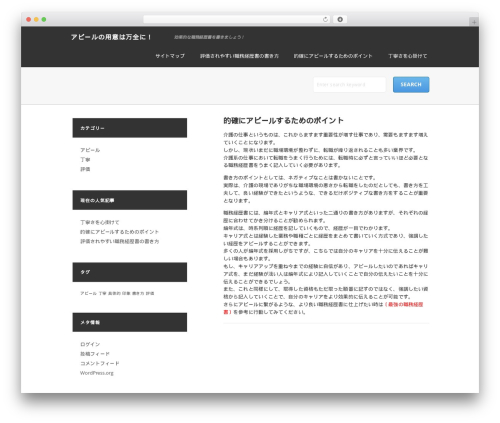Open 投稿フィード under メタ情報
500x423 pixels.
95,354
